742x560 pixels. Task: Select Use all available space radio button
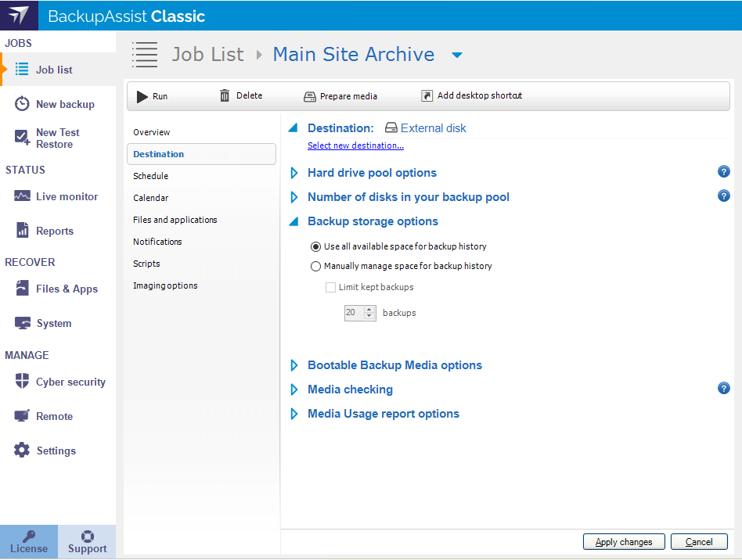coord(315,246)
